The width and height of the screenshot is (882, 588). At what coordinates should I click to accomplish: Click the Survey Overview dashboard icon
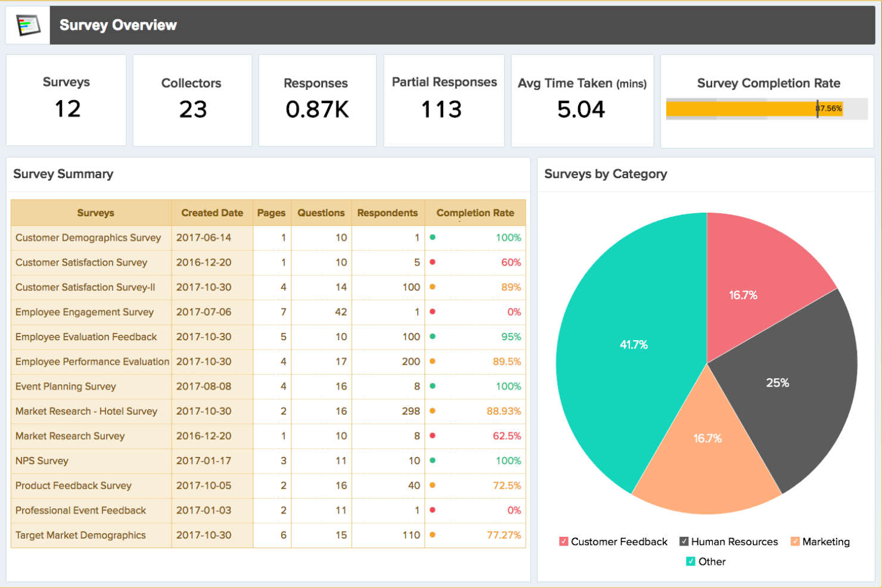point(27,24)
